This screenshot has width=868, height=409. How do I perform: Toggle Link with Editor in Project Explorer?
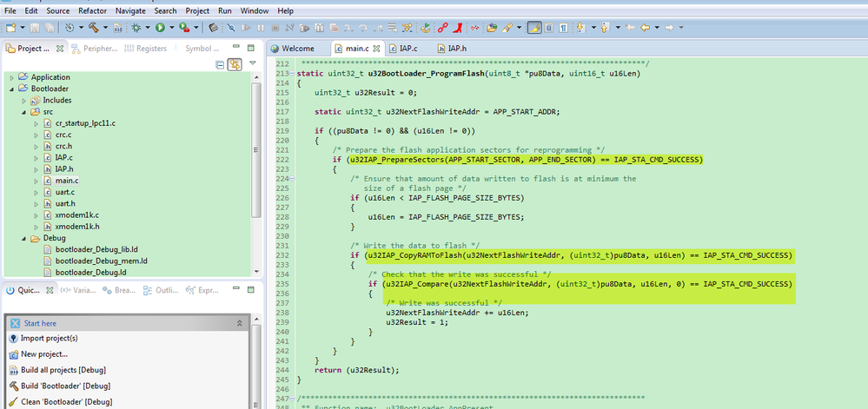point(235,65)
